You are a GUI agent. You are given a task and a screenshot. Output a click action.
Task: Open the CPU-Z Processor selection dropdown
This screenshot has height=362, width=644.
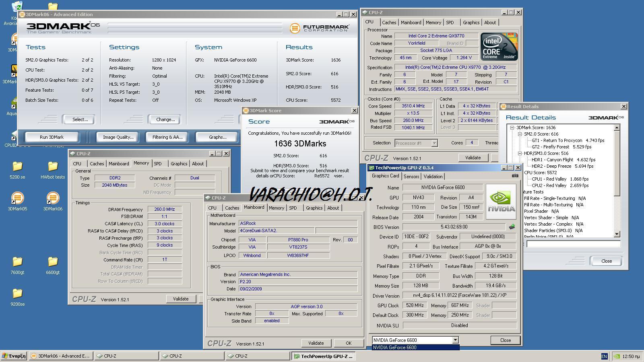point(434,143)
